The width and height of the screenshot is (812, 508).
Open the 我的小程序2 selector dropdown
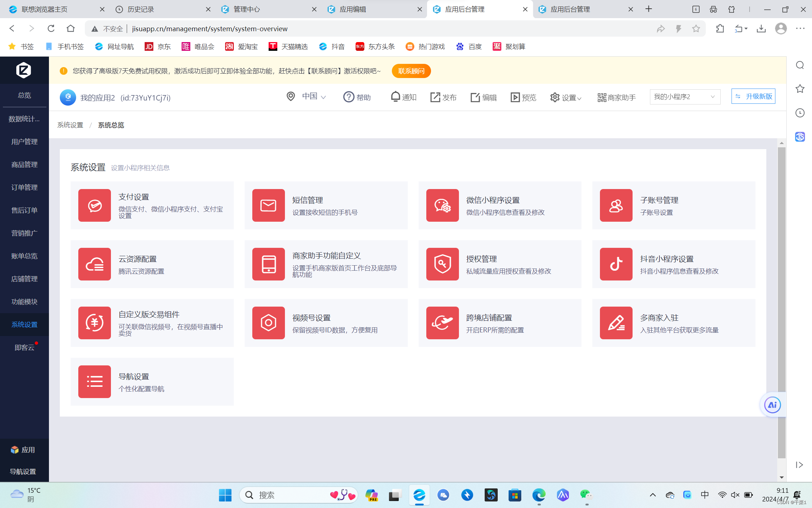coord(684,97)
